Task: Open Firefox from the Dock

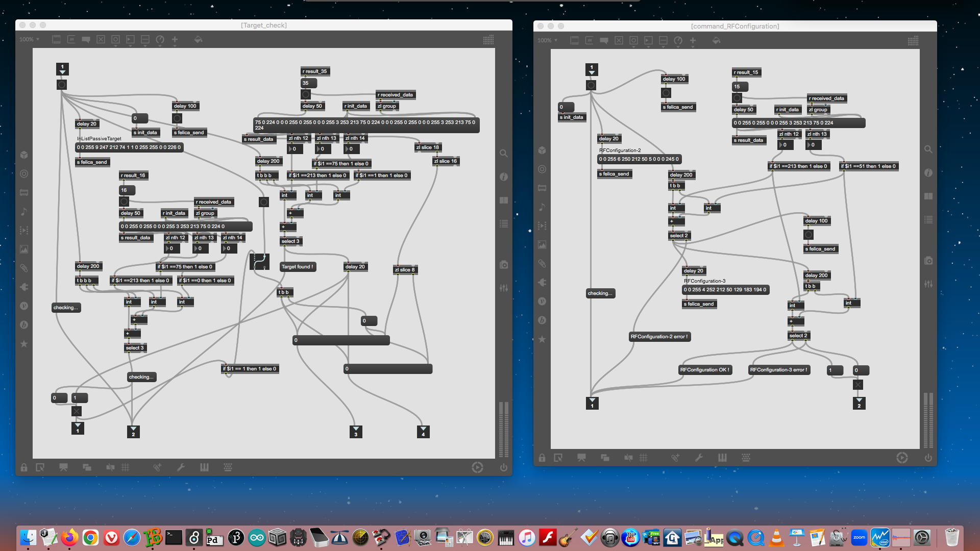Action: tap(69, 538)
